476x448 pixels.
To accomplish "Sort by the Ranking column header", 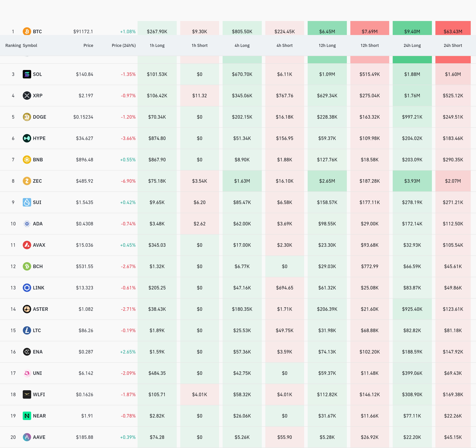I will click(x=13, y=45).
